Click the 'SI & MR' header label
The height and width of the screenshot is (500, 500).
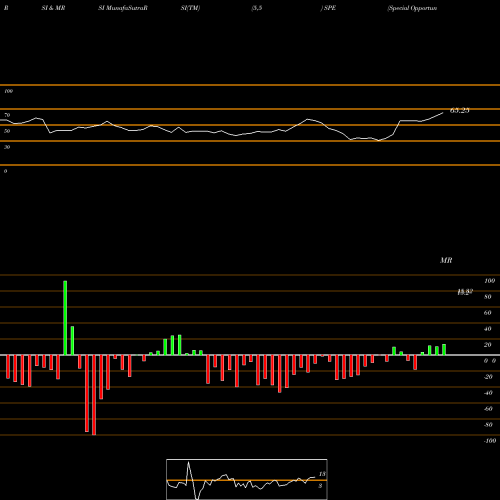[x=53, y=8]
